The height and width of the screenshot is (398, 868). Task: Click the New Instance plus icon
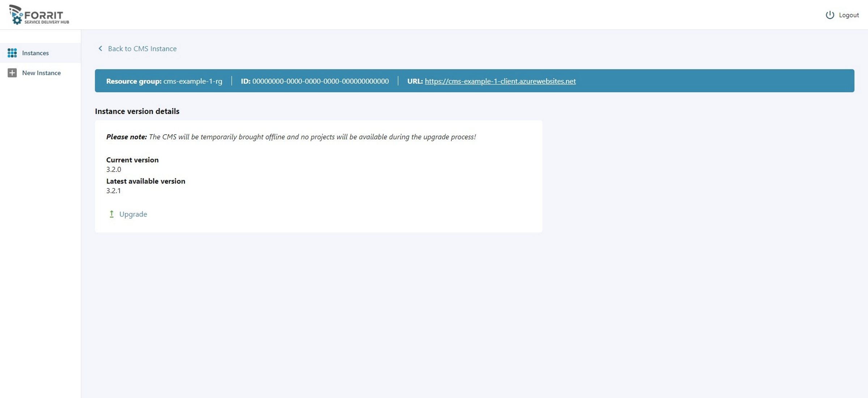click(x=12, y=73)
